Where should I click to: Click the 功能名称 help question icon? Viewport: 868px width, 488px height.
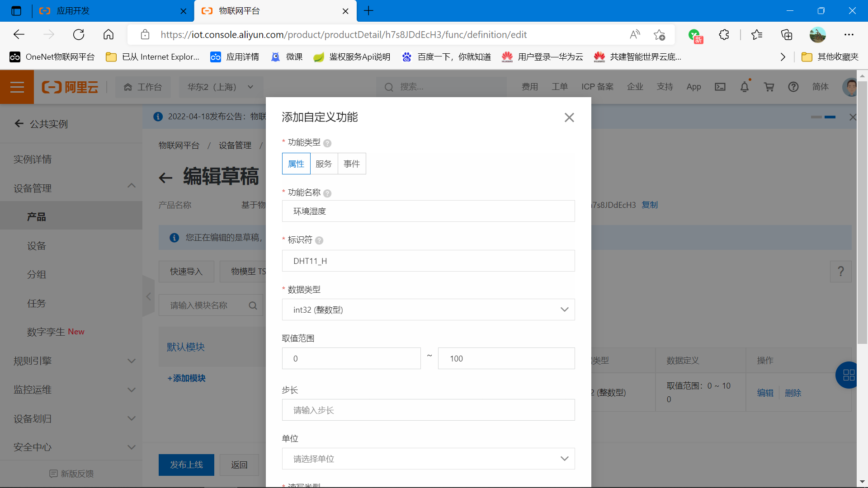click(x=327, y=193)
